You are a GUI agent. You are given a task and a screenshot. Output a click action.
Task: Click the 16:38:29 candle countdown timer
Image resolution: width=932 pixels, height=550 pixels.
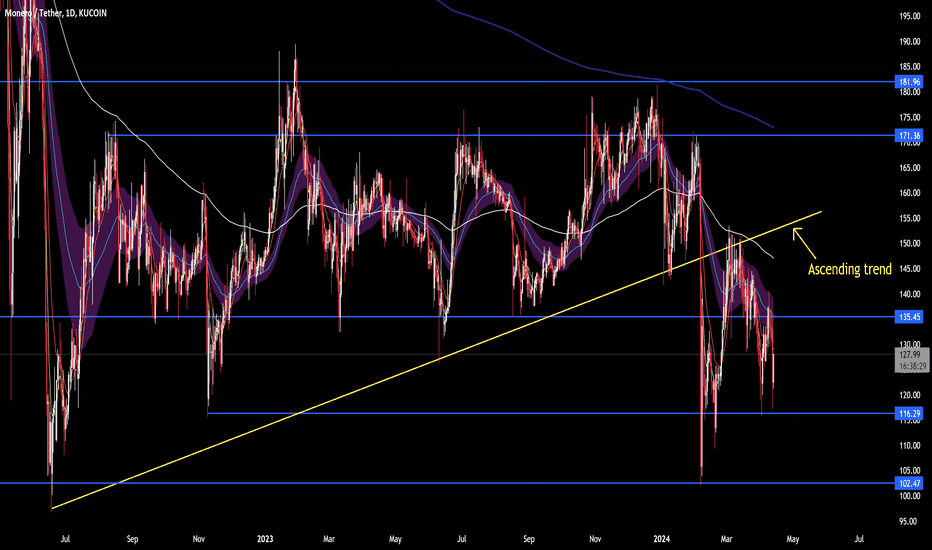pyautogui.click(x=912, y=366)
